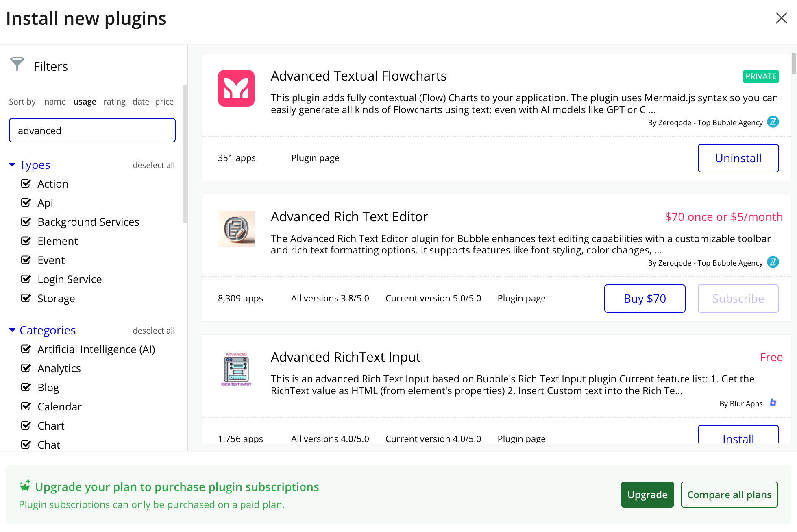Uncheck the Analytics category
The height and width of the screenshot is (532, 797).
[26, 368]
